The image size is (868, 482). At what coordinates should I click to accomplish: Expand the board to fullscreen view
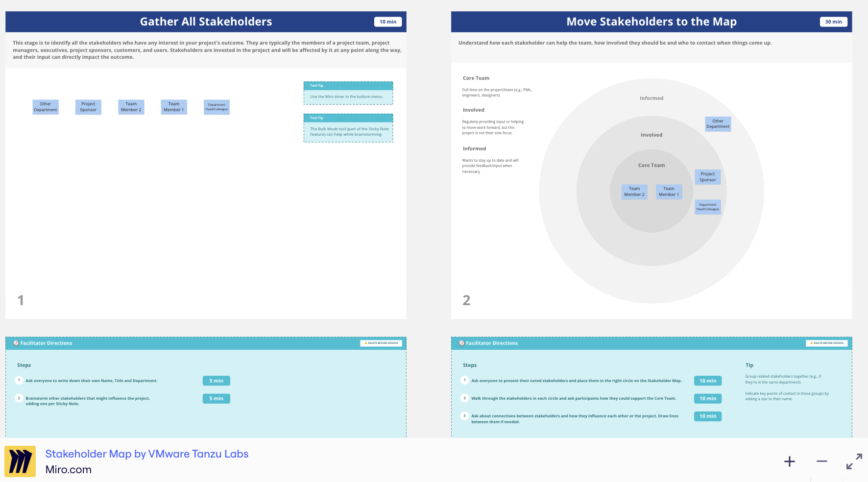[x=854, y=461]
